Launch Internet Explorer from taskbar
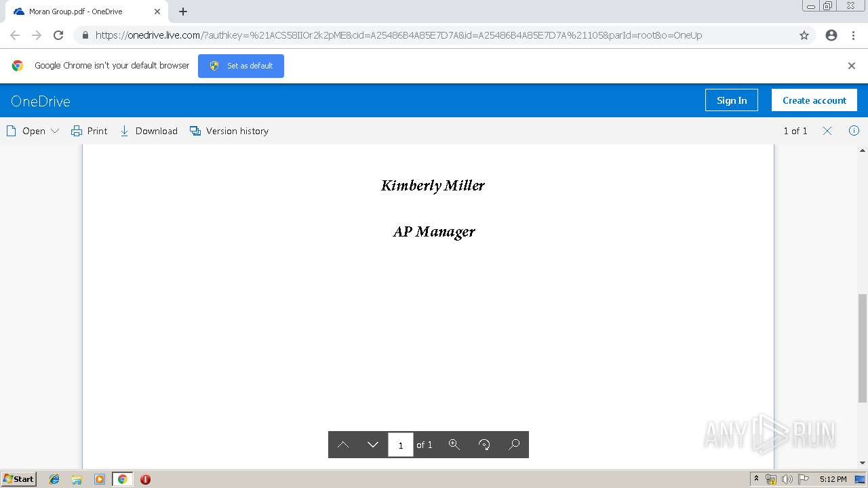This screenshot has height=488, width=868. click(x=54, y=479)
